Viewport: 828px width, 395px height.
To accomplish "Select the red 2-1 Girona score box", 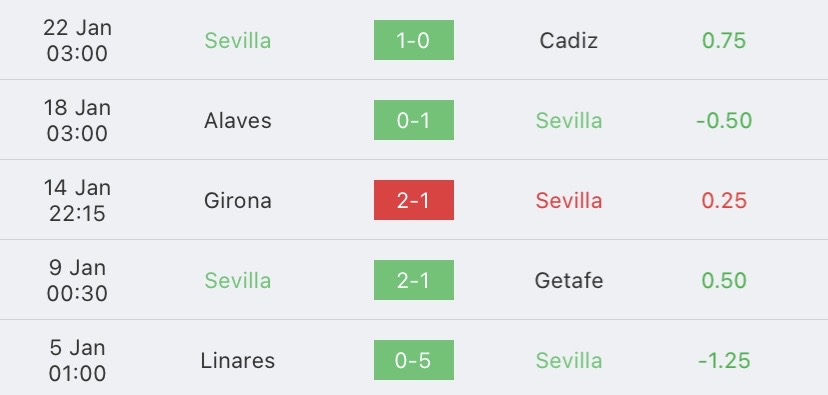I will click(x=413, y=200).
